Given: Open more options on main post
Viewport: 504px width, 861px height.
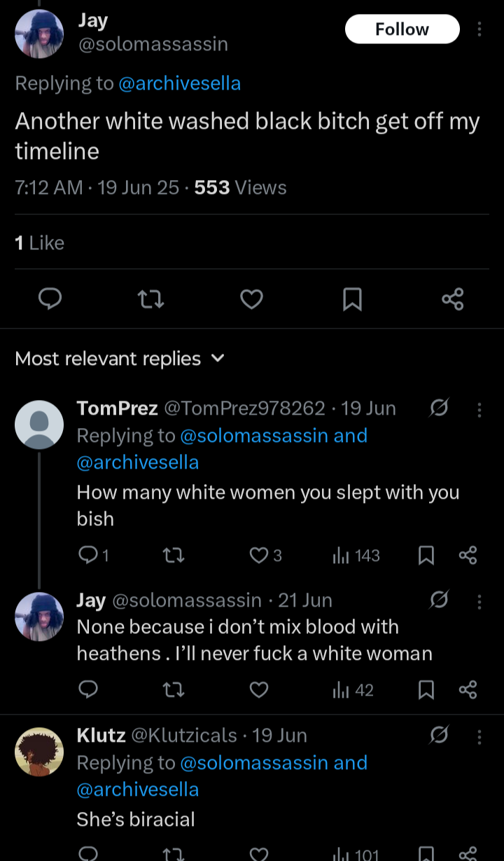Looking at the screenshot, I should (x=479, y=29).
